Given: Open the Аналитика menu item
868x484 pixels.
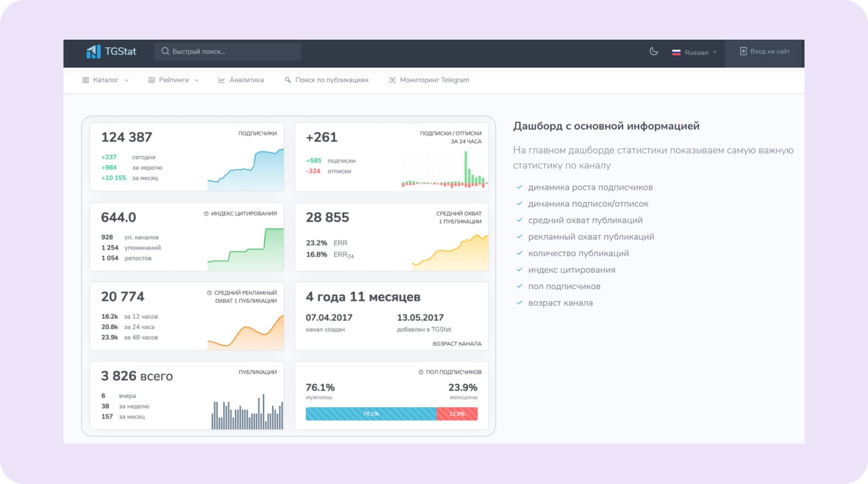Looking at the screenshot, I should pos(241,80).
